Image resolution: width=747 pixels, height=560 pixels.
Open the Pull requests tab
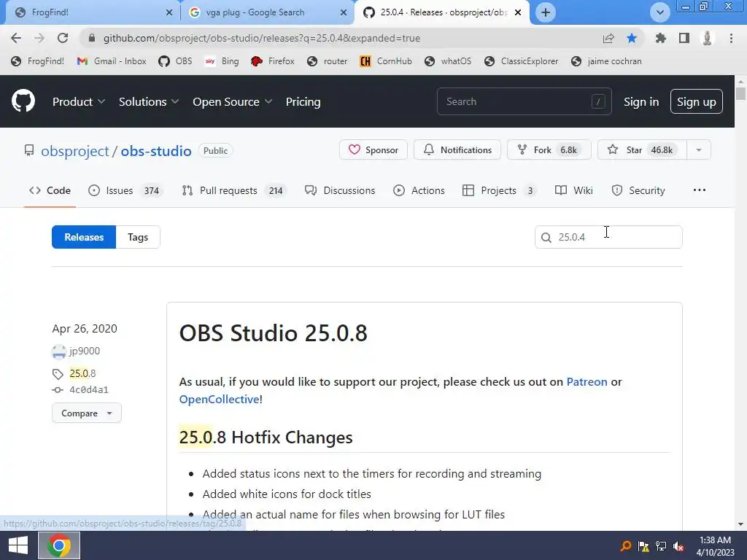click(234, 190)
